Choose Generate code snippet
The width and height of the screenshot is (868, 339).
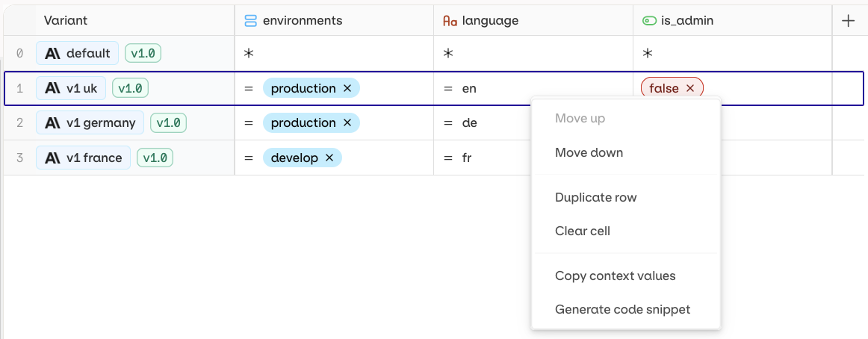pyautogui.click(x=622, y=309)
